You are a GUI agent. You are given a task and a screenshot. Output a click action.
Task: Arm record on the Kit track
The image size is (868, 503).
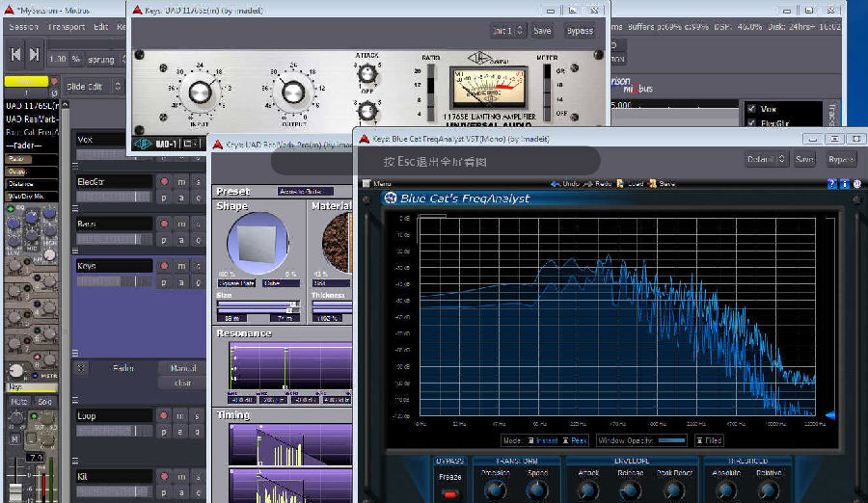(x=164, y=476)
